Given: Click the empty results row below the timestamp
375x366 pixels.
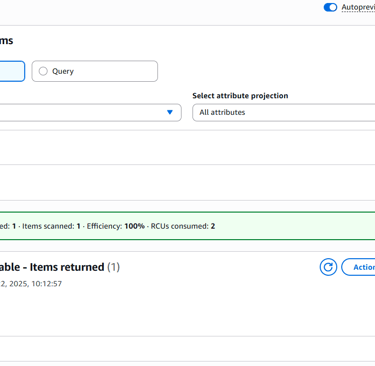Looking at the screenshot, I should [187, 349].
